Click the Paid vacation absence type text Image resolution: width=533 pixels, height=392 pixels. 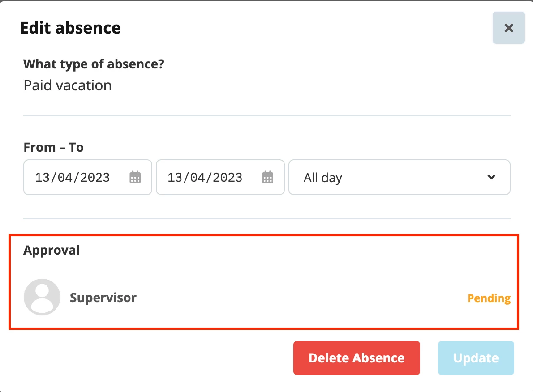click(68, 85)
